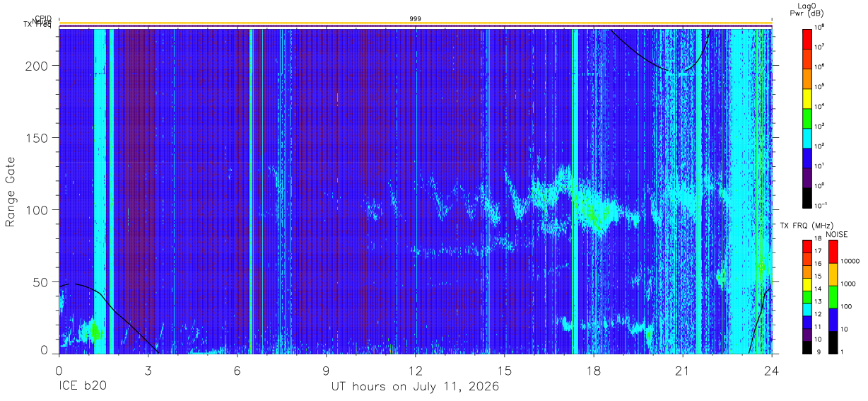Click the cyan segment of the TX FRQ colorbar
This screenshot has height=401, width=868.
pos(807,310)
